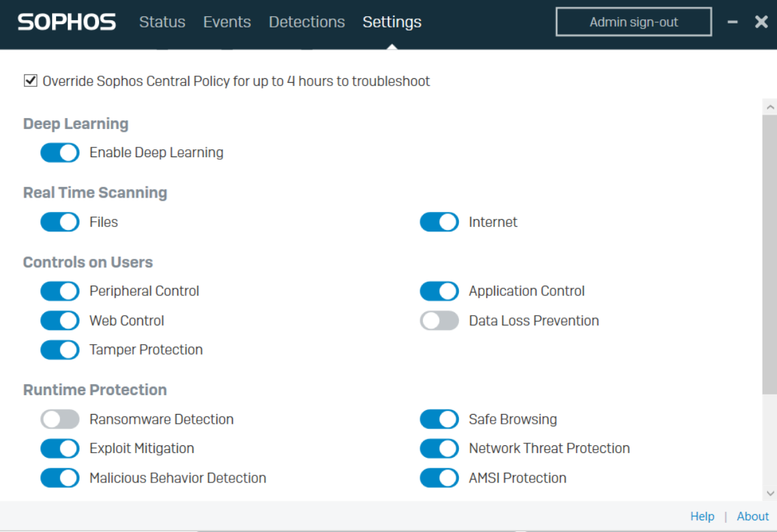
Task: Toggle Peripheral Control off
Action: (x=59, y=291)
